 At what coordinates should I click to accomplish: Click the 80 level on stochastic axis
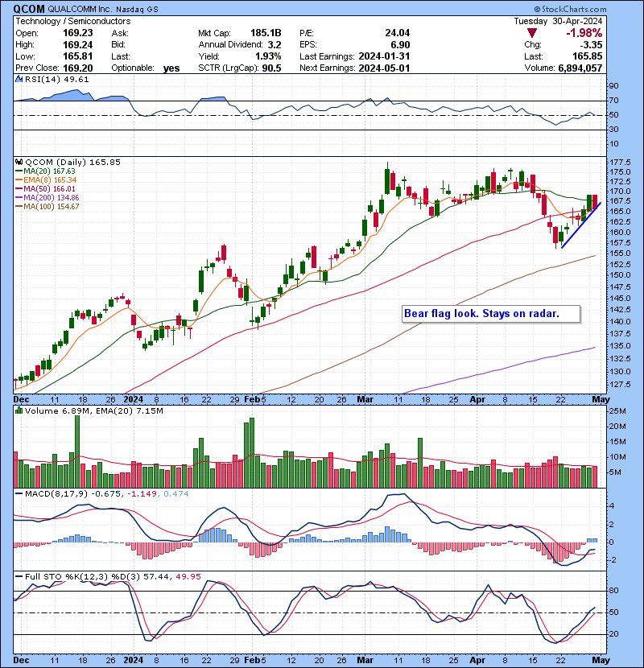point(614,591)
